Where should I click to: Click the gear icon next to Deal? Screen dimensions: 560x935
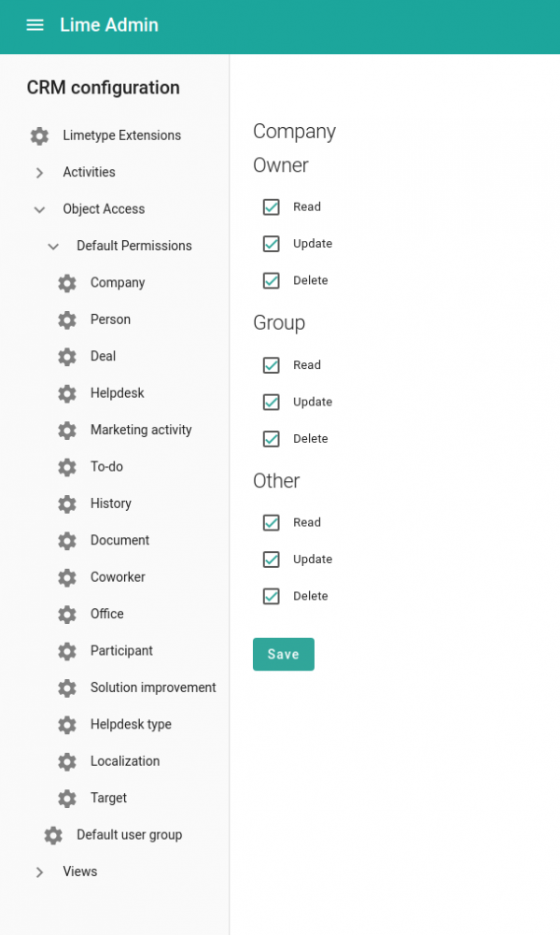[x=67, y=357]
